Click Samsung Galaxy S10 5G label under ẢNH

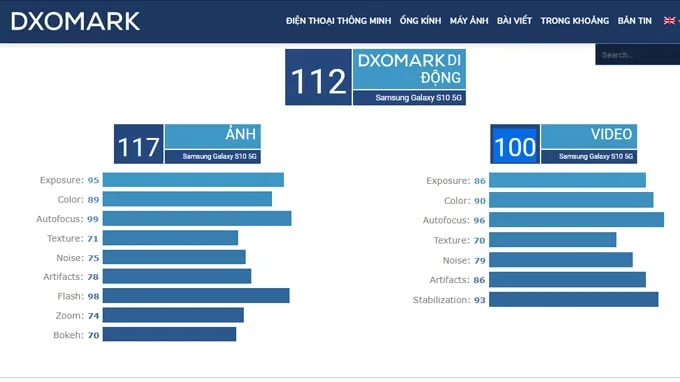point(213,157)
